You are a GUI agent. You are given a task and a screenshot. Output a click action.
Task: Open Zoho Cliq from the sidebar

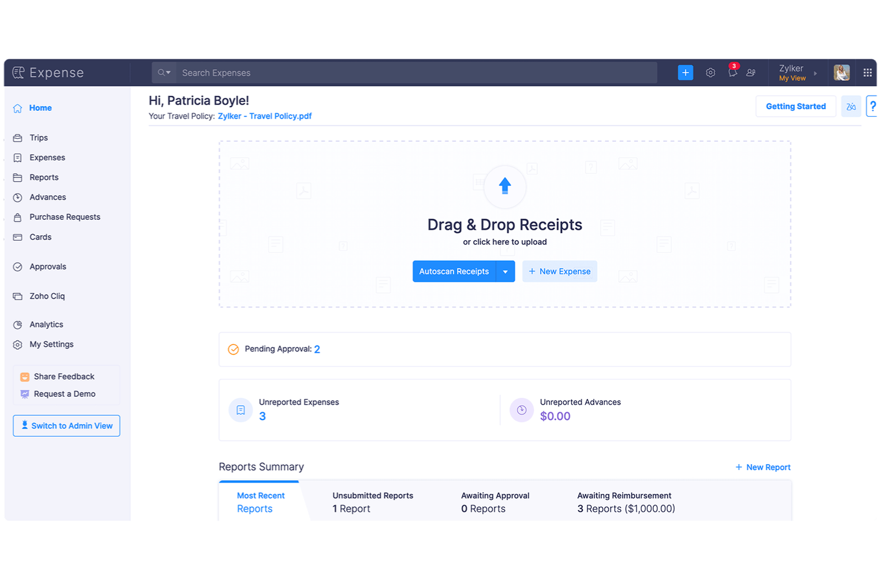pyautogui.click(x=46, y=295)
